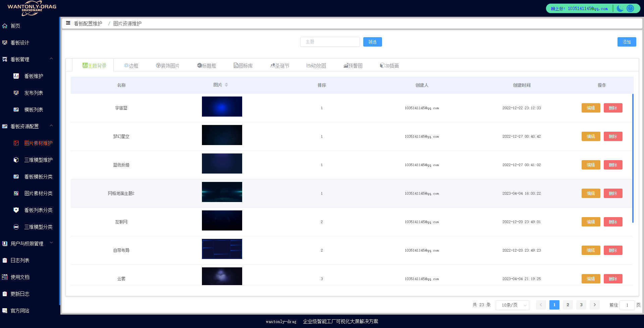Focus the 主题 search input
This screenshot has height=328, width=644.
330,42
